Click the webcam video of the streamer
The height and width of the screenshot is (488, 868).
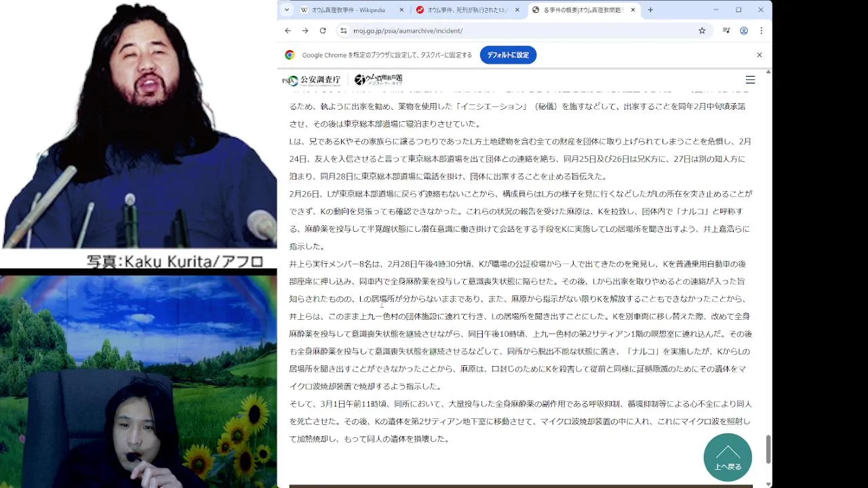(138, 382)
